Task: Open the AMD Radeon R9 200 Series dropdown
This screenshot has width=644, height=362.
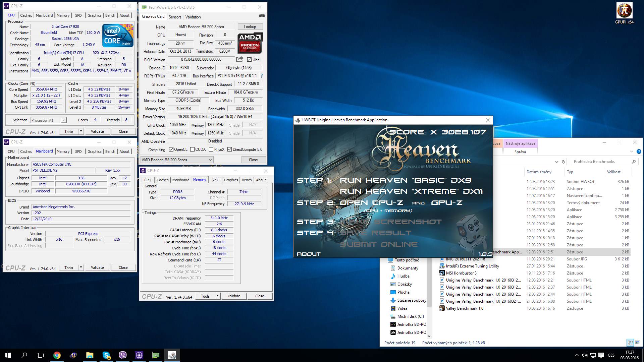Action: (177, 160)
